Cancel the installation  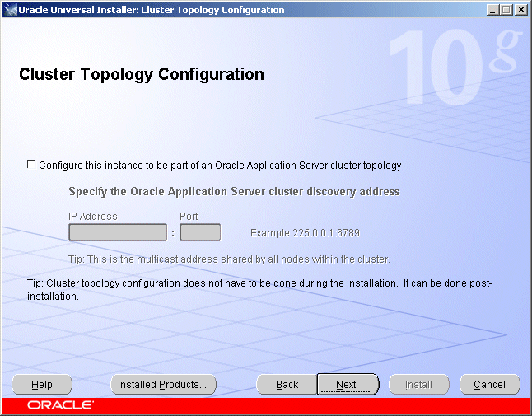(490, 385)
